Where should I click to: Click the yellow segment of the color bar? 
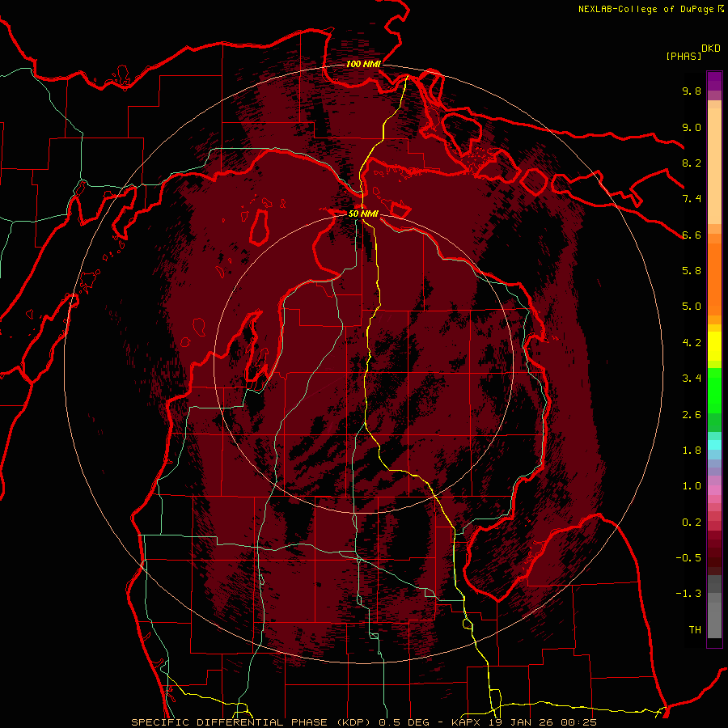(x=714, y=346)
